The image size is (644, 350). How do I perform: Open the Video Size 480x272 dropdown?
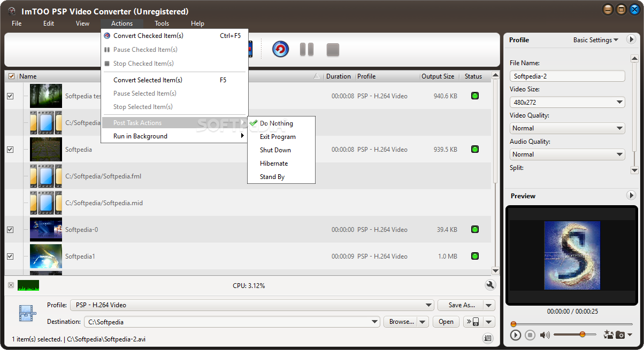click(567, 102)
